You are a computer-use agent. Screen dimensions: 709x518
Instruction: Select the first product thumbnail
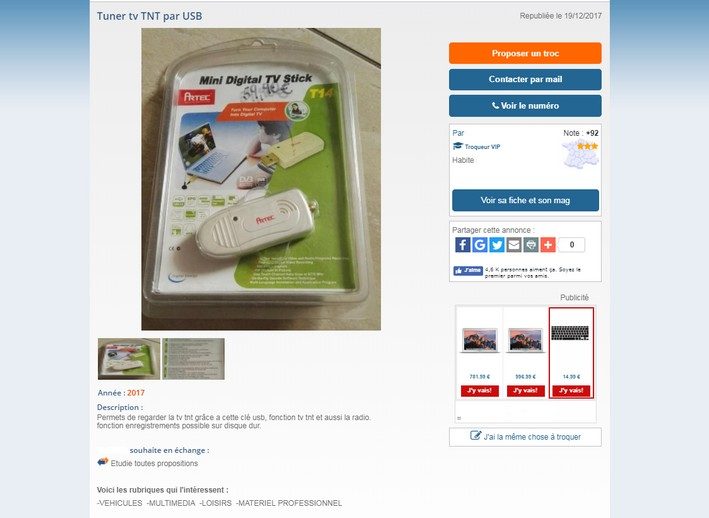pos(129,359)
